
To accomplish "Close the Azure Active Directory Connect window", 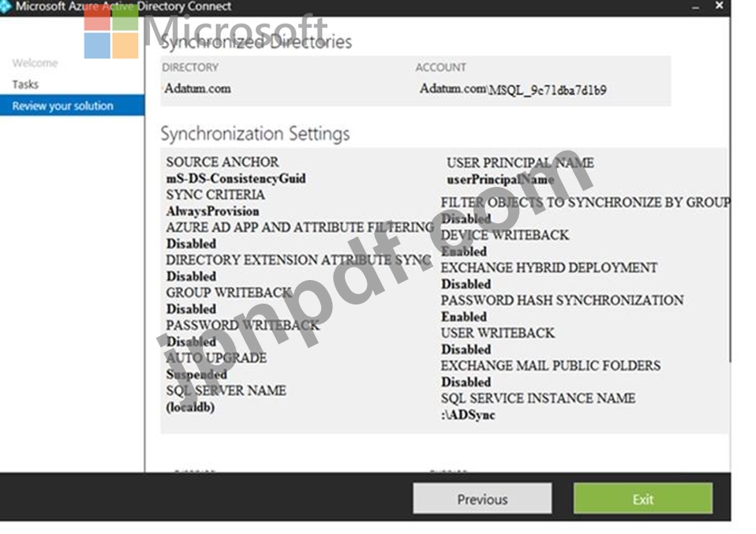I will 719,6.
